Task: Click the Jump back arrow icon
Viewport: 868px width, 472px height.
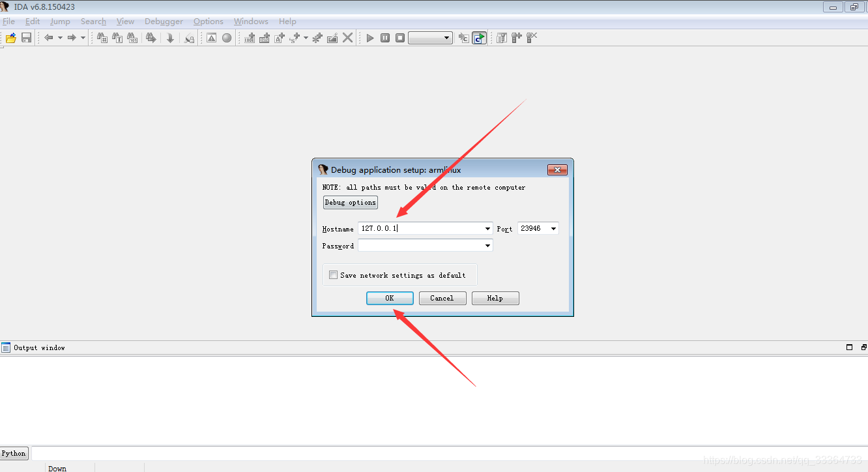Action: (49, 38)
